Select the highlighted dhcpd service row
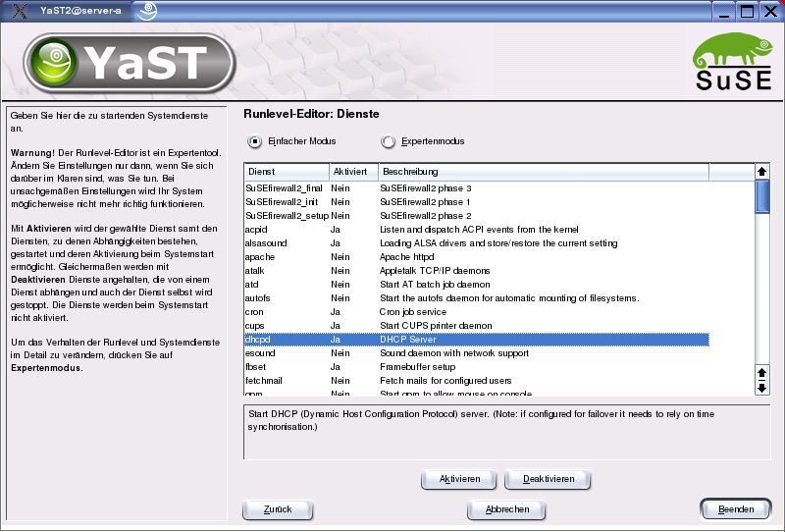Screen dimensions: 785x532 click(476, 340)
